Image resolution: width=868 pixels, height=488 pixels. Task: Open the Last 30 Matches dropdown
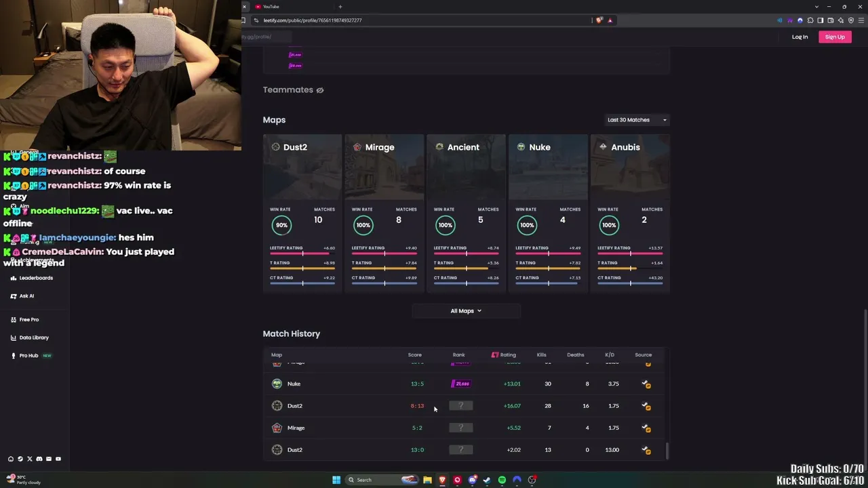point(637,120)
